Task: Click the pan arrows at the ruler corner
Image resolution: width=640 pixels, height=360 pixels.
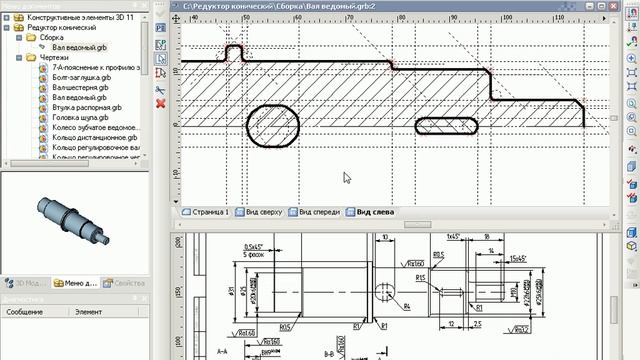Action: [176, 18]
